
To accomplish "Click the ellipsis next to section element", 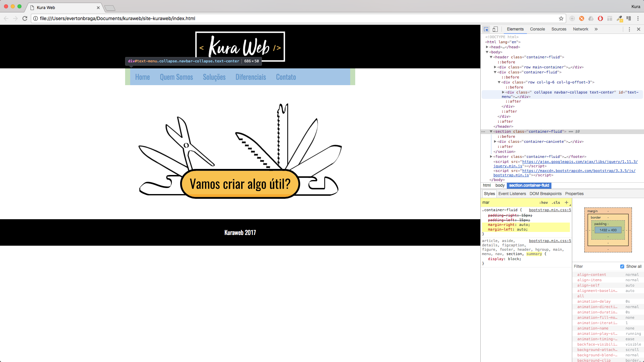I will [x=483, y=132].
